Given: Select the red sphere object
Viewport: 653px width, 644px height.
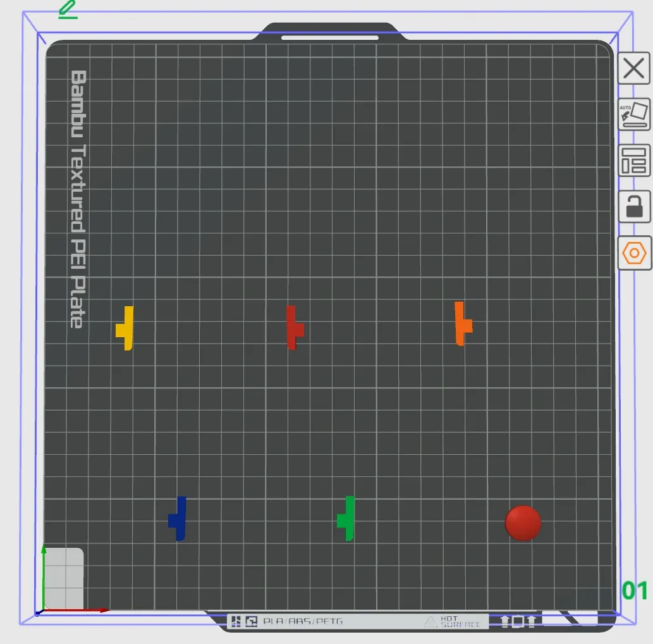Looking at the screenshot, I should pyautogui.click(x=523, y=523).
